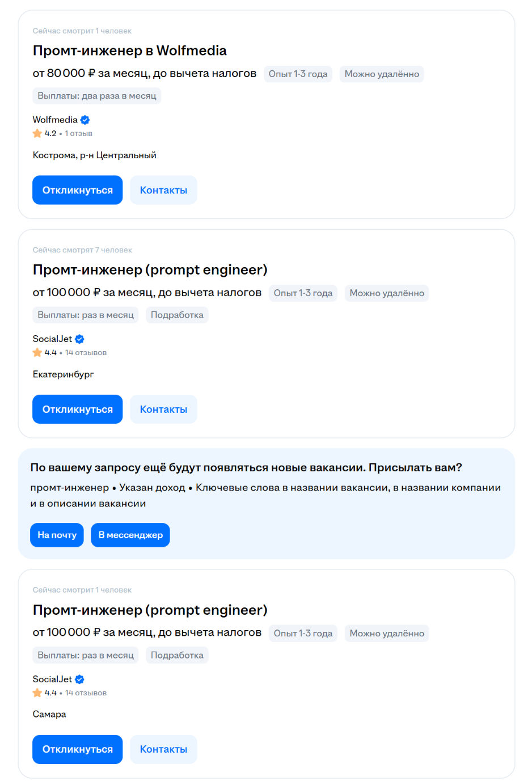Click the SocialJet verified badge in the Самара listing
This screenshot has width=532, height=781.
[79, 679]
